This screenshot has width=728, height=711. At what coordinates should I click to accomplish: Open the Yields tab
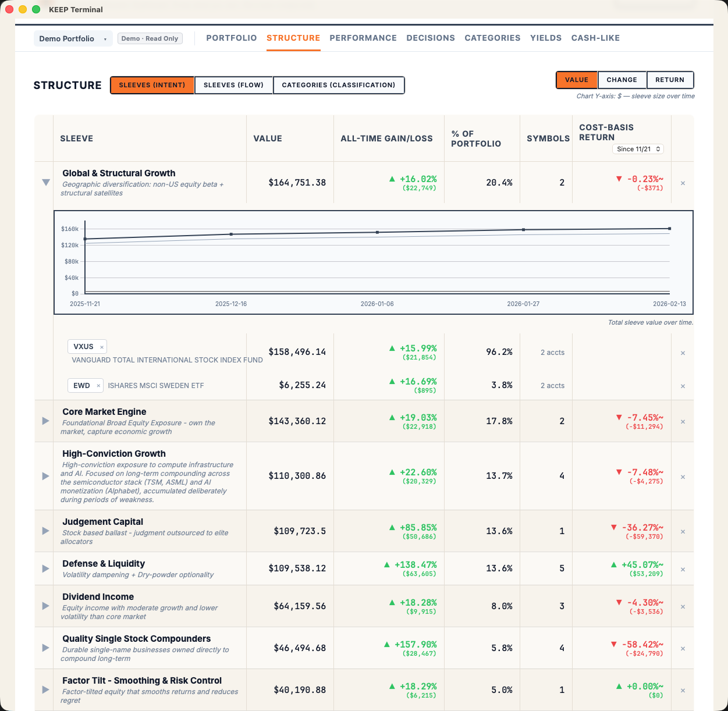click(x=546, y=38)
